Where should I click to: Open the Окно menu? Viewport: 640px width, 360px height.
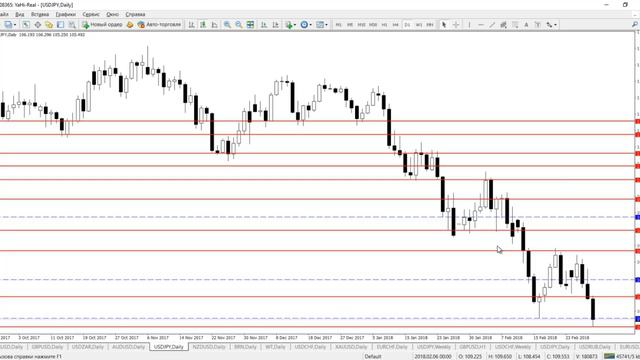pyautogui.click(x=113, y=14)
